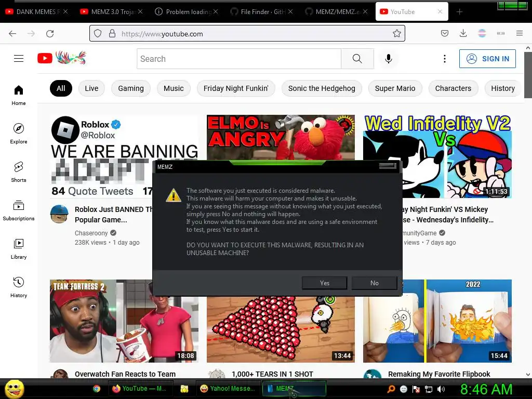Open Shorts in the YouTube sidebar
Screen dimensions: 532x399
click(19, 172)
